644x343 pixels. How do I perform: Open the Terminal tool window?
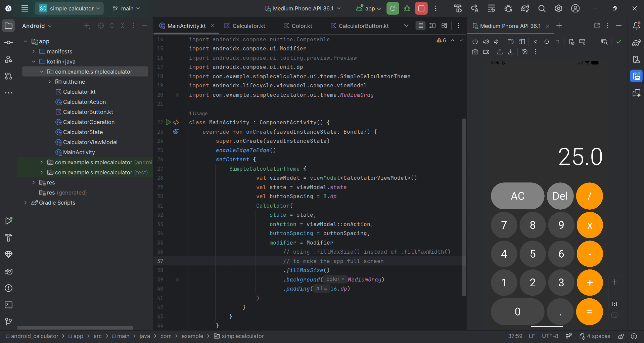point(8,305)
